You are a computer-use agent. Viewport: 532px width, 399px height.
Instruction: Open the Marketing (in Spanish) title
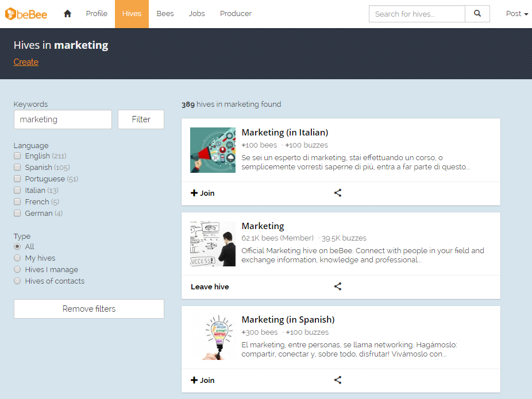click(288, 320)
